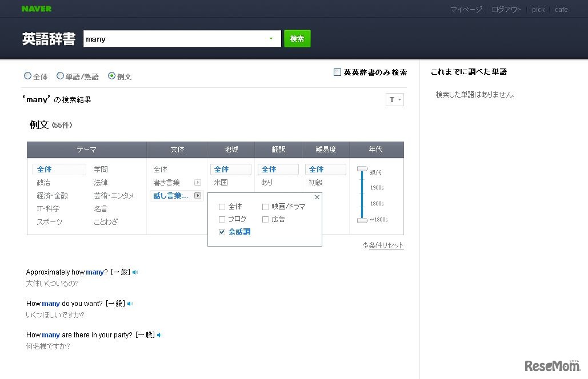This screenshot has width=588, height=379.
Task: Expand the 話し言葉 arrow icon
Action: [198, 196]
